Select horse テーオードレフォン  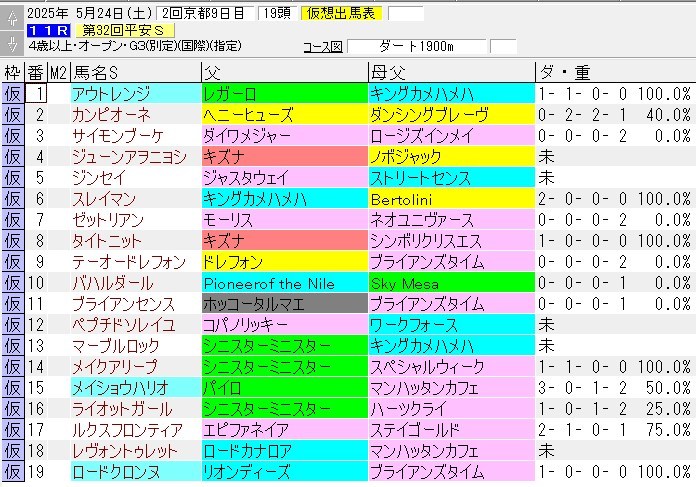pyautogui.click(x=136, y=261)
